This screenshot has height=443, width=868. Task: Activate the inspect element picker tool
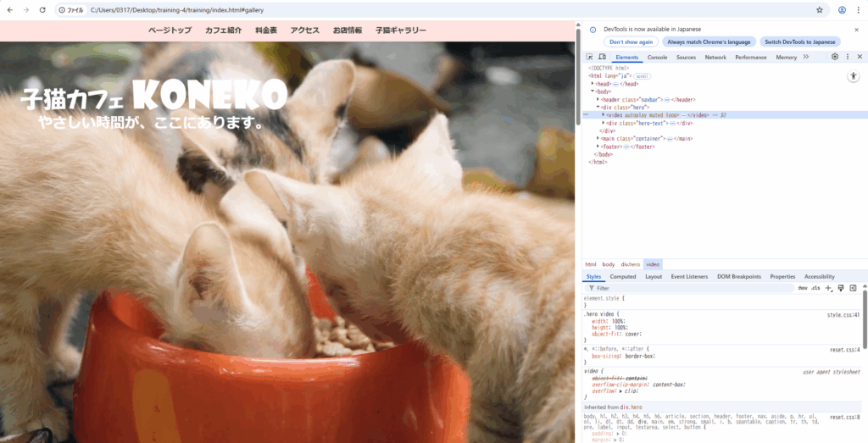click(x=590, y=57)
